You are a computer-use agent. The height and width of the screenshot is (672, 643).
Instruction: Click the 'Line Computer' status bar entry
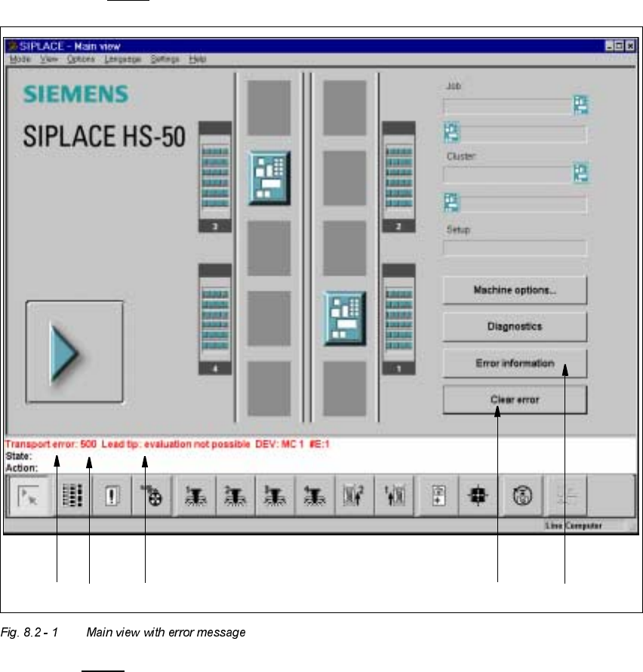pos(573,526)
